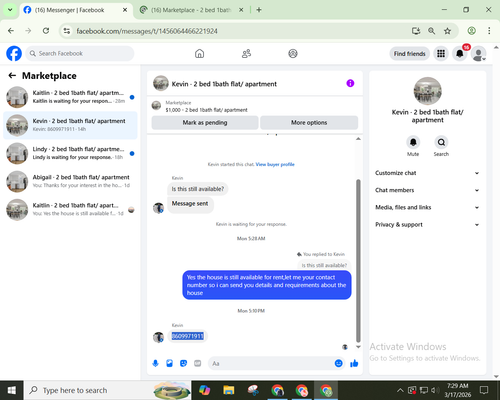Open the tab search dropdown in Chrome
The height and width of the screenshot is (400, 500).
point(10,10)
